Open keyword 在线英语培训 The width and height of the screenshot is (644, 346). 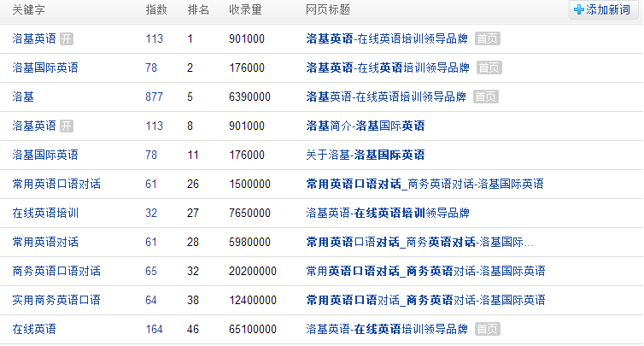click(x=45, y=213)
